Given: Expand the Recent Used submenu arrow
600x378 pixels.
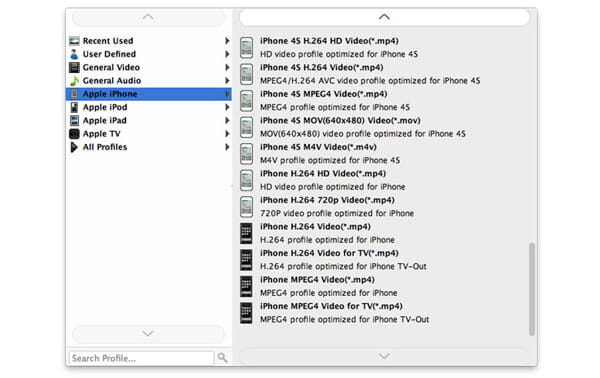Looking at the screenshot, I should pos(227,41).
